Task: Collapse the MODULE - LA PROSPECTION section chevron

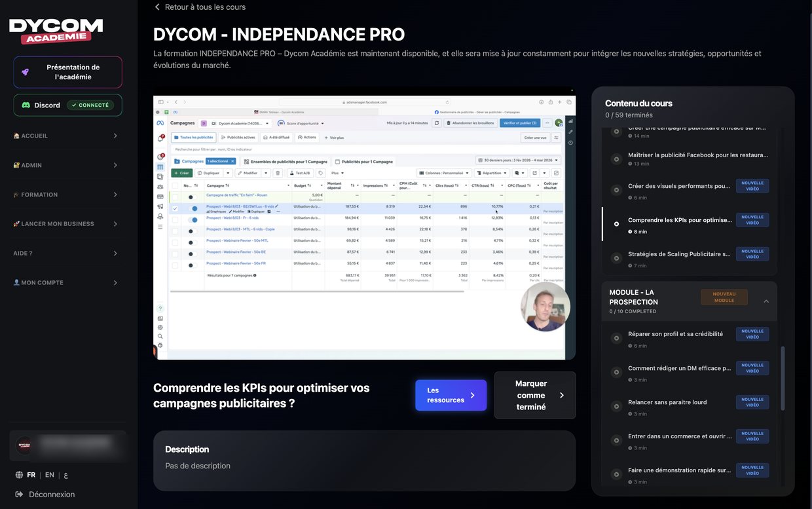Action: coord(766,301)
